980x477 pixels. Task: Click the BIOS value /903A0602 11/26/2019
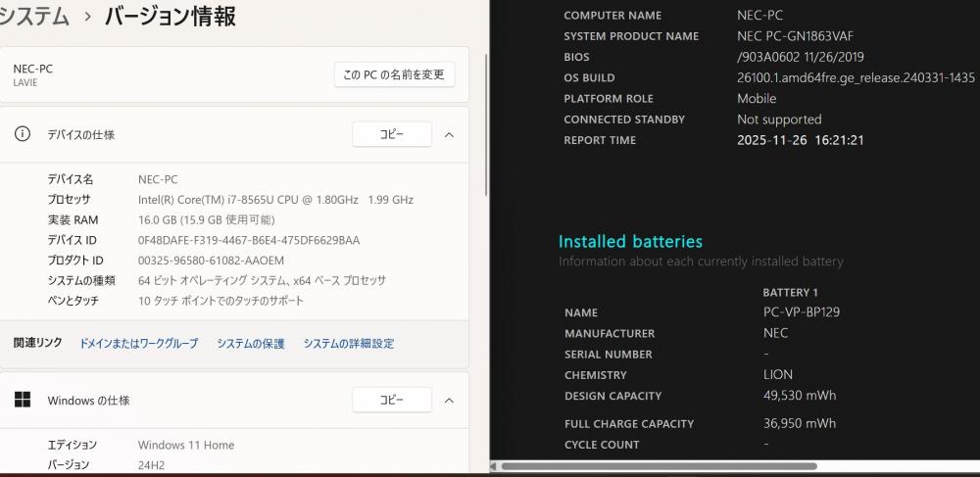(801, 57)
